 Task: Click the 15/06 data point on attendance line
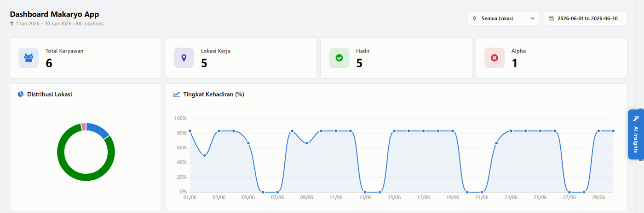[x=394, y=131]
